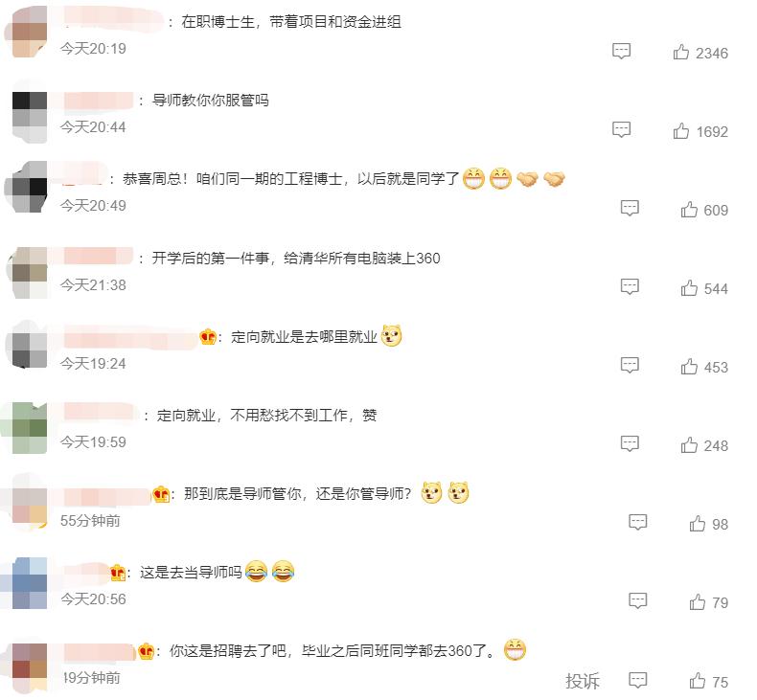Screen dimensions: 757x700
Task: Reply to the 今天20:19 comment
Action: tap(621, 51)
